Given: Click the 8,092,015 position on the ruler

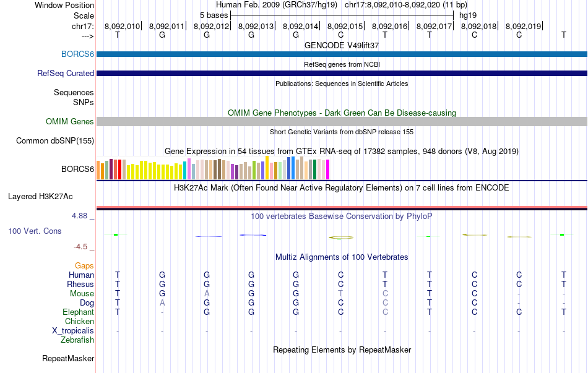Looking at the screenshot, I should pyautogui.click(x=345, y=26).
